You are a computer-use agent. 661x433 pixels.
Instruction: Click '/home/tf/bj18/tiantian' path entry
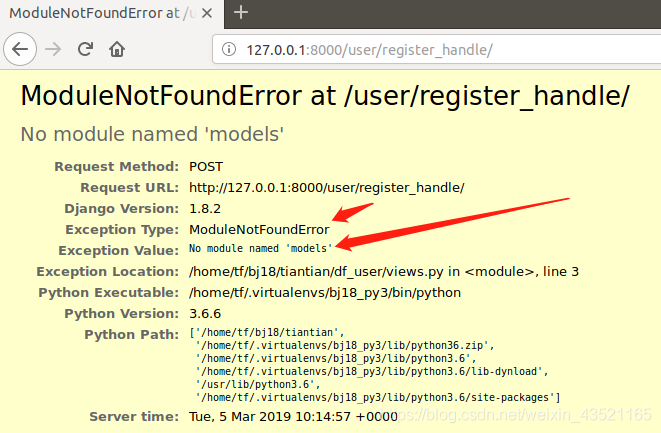[x=269, y=332]
